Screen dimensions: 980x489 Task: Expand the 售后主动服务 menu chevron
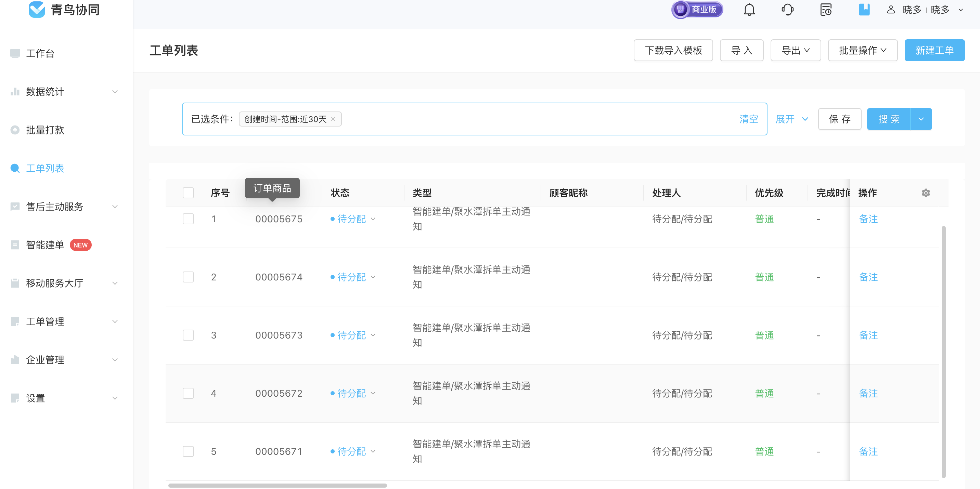(x=115, y=207)
